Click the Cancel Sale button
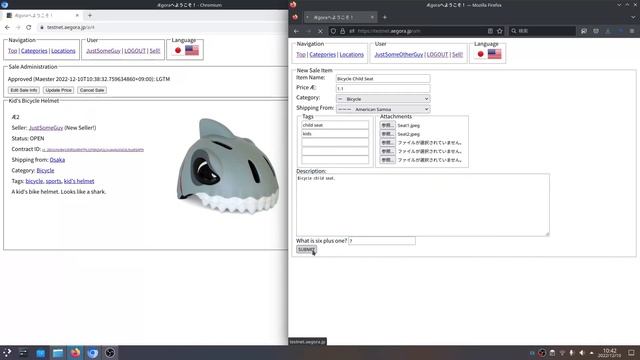 click(92, 90)
